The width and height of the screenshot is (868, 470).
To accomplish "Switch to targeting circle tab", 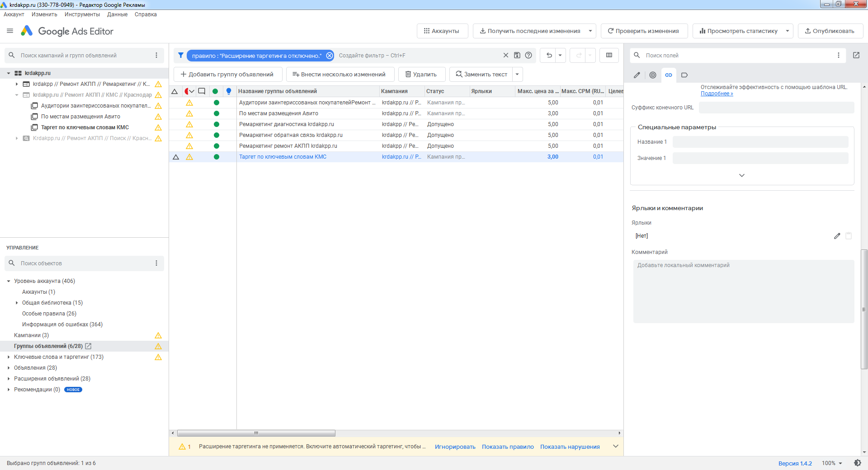I will [652, 75].
